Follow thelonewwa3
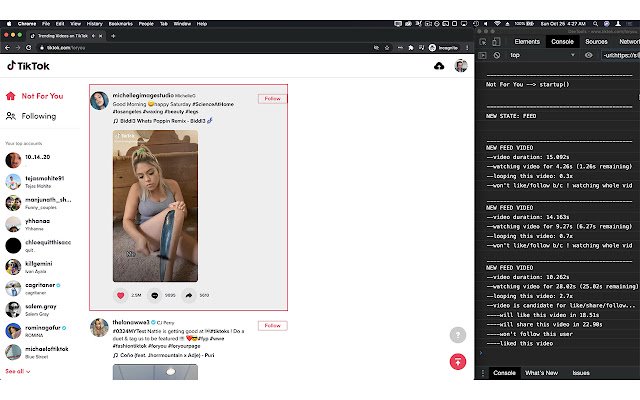640x400 pixels. coord(272,326)
